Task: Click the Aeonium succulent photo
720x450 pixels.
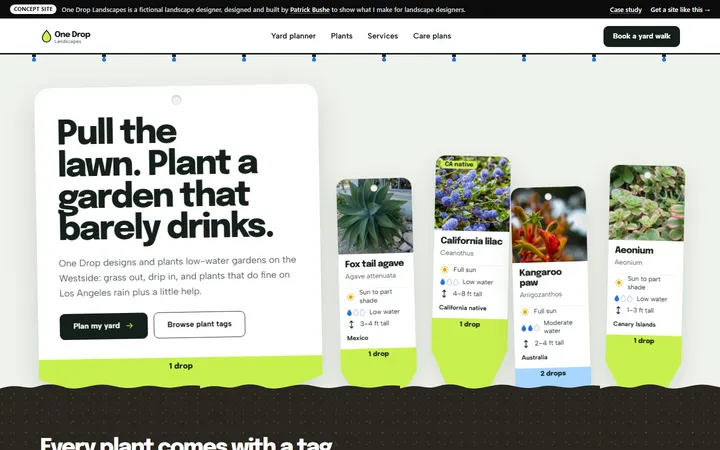Action: (647, 203)
